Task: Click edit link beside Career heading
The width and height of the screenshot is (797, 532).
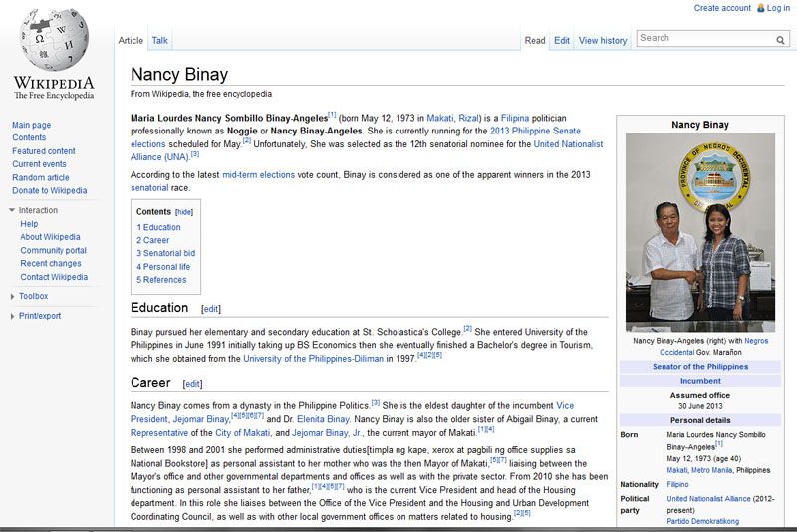Action: pos(192,384)
